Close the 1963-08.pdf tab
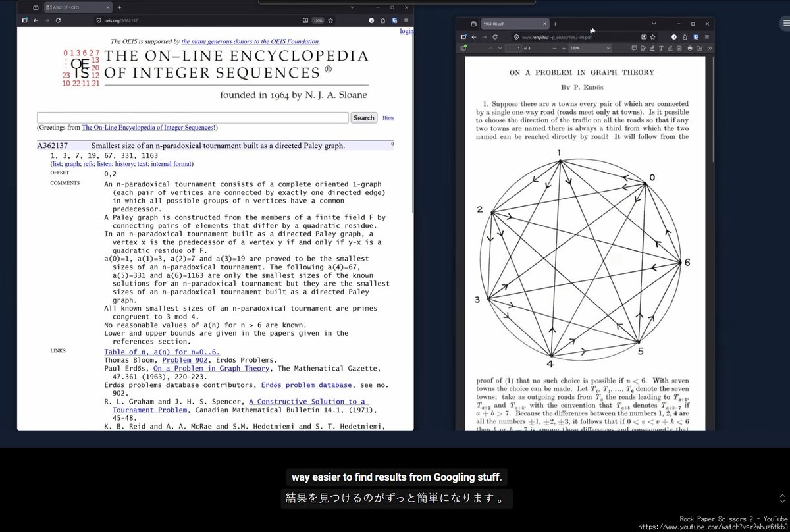Screen dimensions: 790x532 (x=544, y=24)
